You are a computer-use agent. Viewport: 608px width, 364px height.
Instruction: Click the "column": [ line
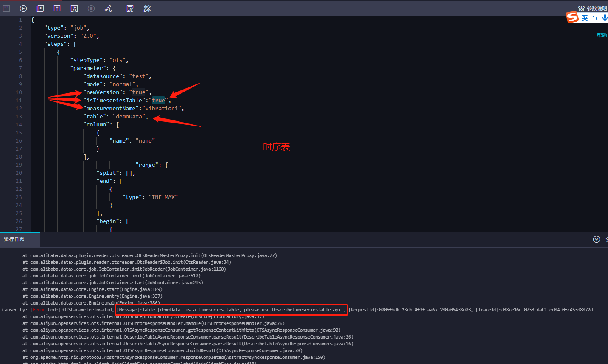(101, 124)
